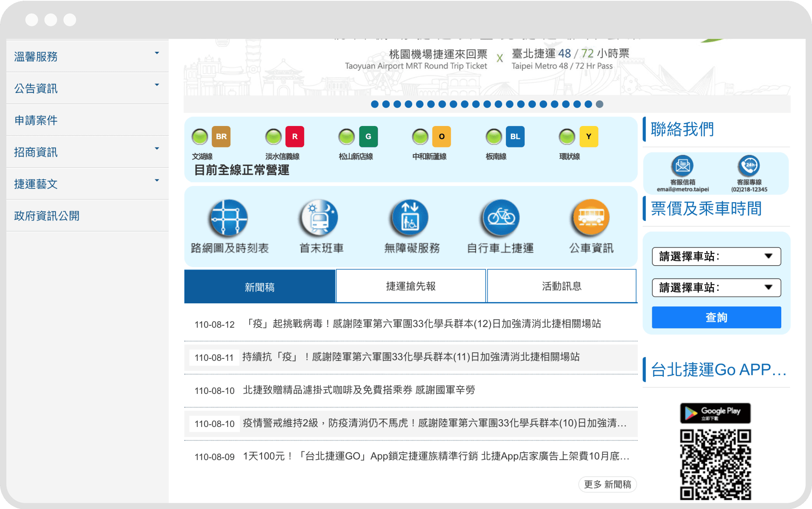Expand the 公告資訊 sidebar menu

[87, 88]
